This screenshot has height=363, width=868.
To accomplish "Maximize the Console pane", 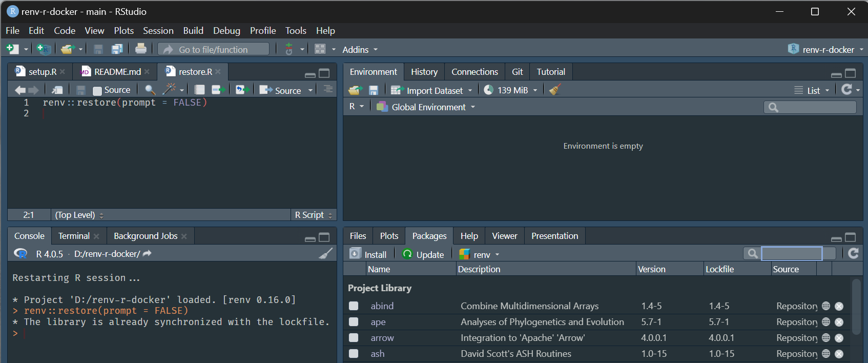I will tap(324, 237).
